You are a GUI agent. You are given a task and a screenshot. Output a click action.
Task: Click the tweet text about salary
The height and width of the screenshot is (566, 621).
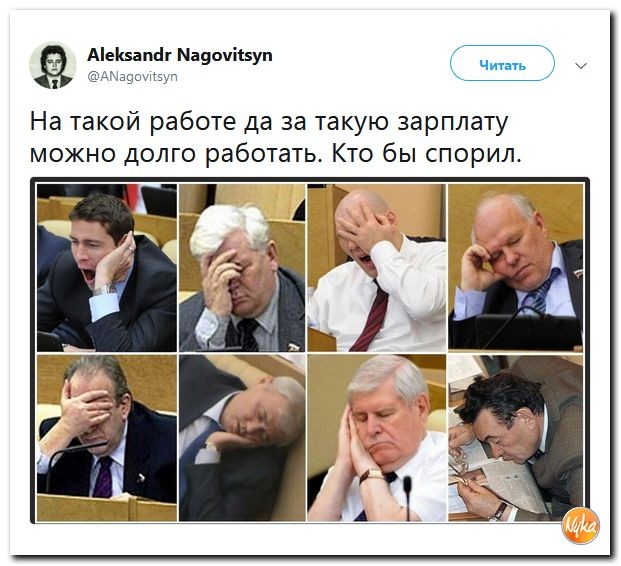tap(276, 137)
